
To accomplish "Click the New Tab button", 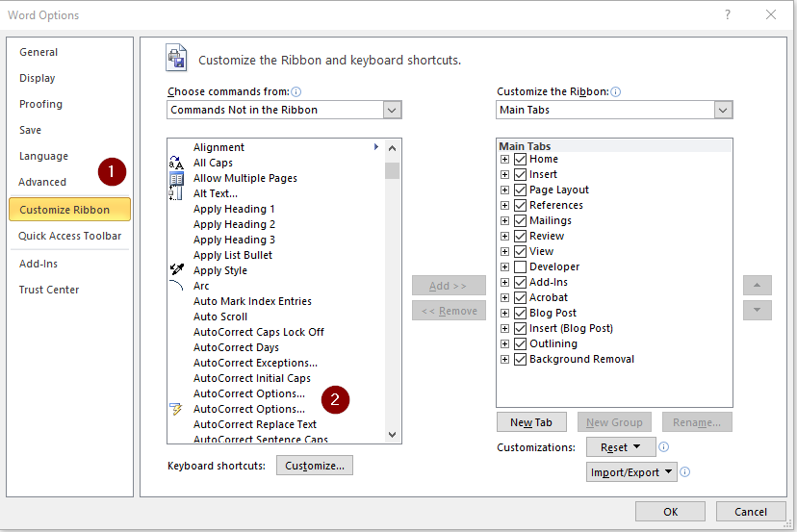I will click(531, 422).
